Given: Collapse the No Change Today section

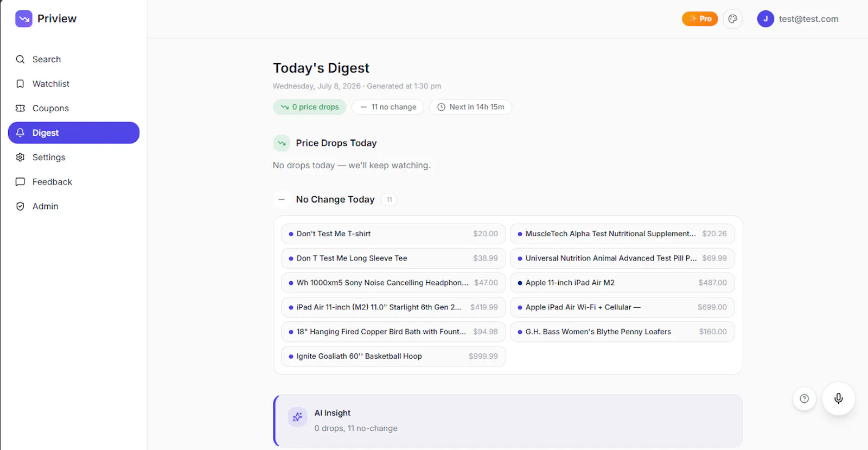Looking at the screenshot, I should pyautogui.click(x=282, y=199).
